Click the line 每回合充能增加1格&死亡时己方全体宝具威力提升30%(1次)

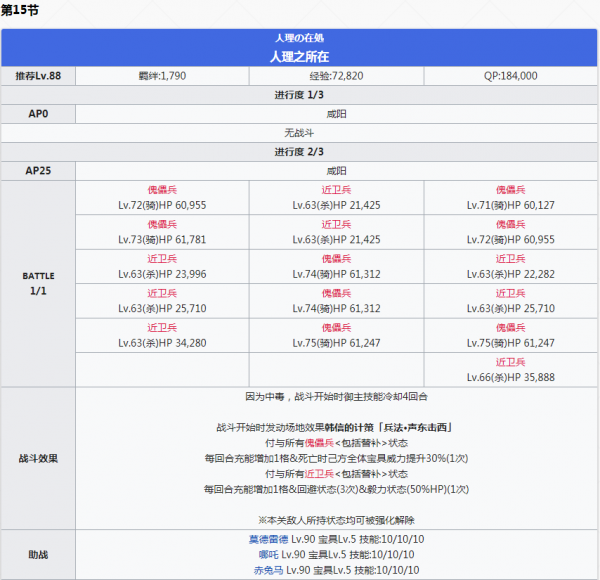pos(336,458)
